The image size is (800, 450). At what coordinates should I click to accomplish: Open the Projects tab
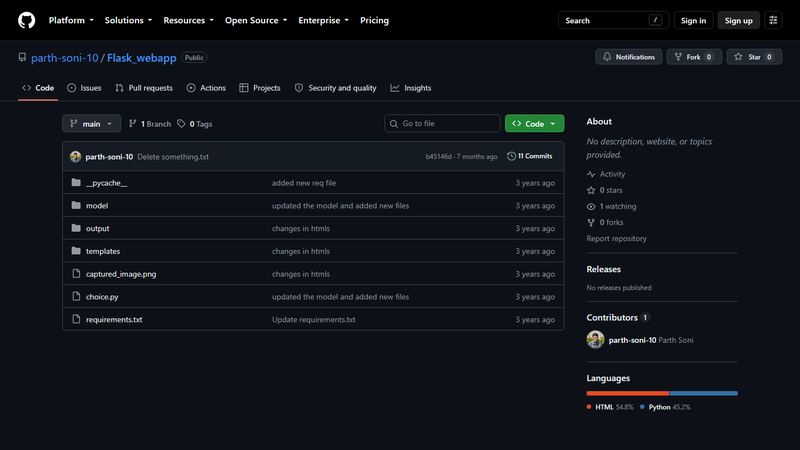click(x=260, y=88)
